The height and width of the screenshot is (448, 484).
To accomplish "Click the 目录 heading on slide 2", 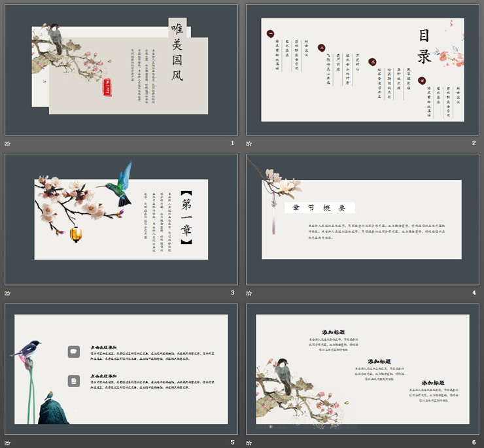I will click(x=424, y=47).
